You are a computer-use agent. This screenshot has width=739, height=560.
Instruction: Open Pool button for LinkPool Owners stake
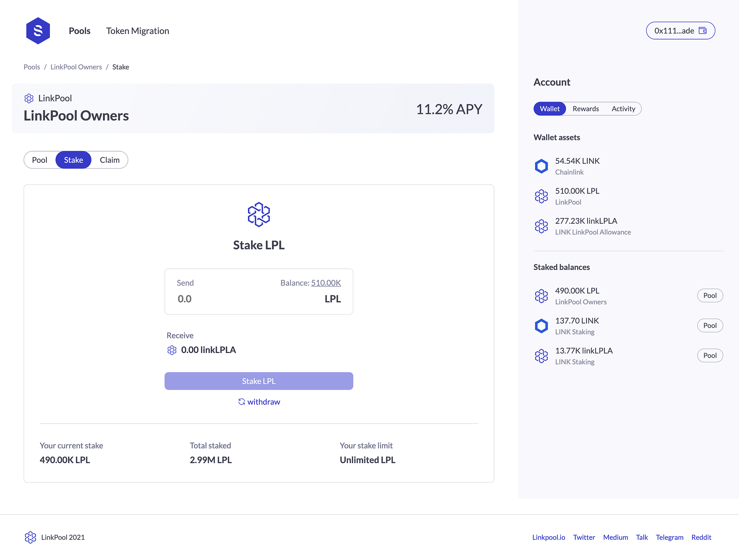click(x=710, y=296)
